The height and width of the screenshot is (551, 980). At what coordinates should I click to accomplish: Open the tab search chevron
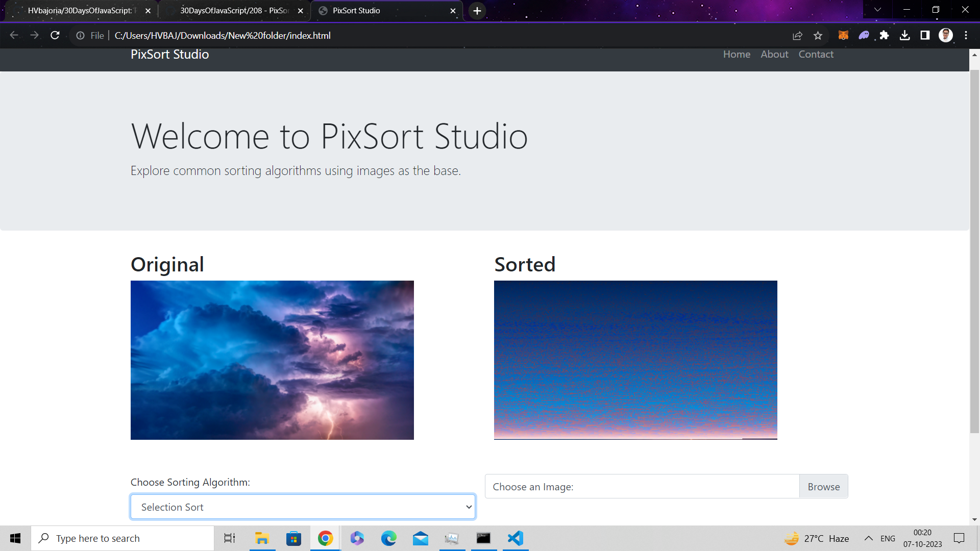(x=877, y=10)
